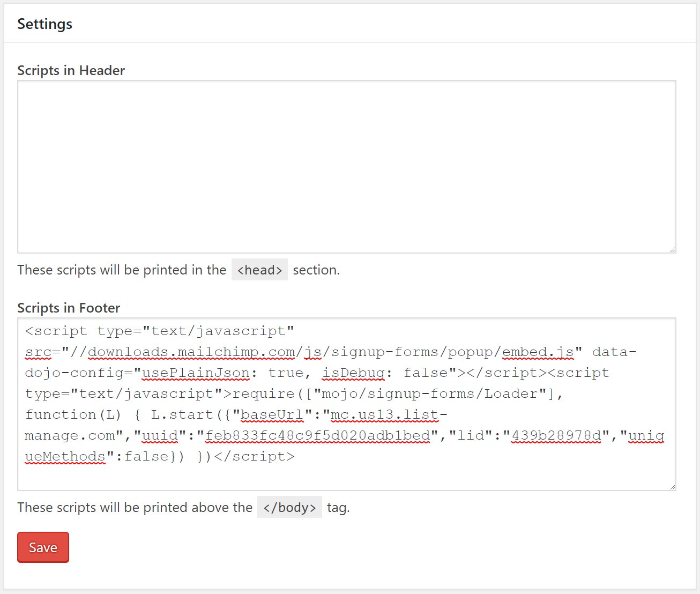Click 'These scripts will be printed in the' text

click(x=122, y=270)
